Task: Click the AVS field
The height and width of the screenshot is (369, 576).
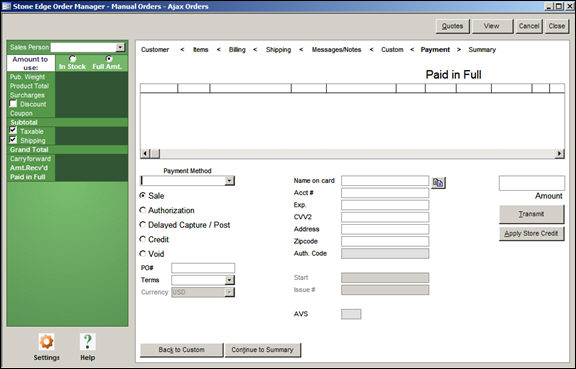Action: coord(351,314)
